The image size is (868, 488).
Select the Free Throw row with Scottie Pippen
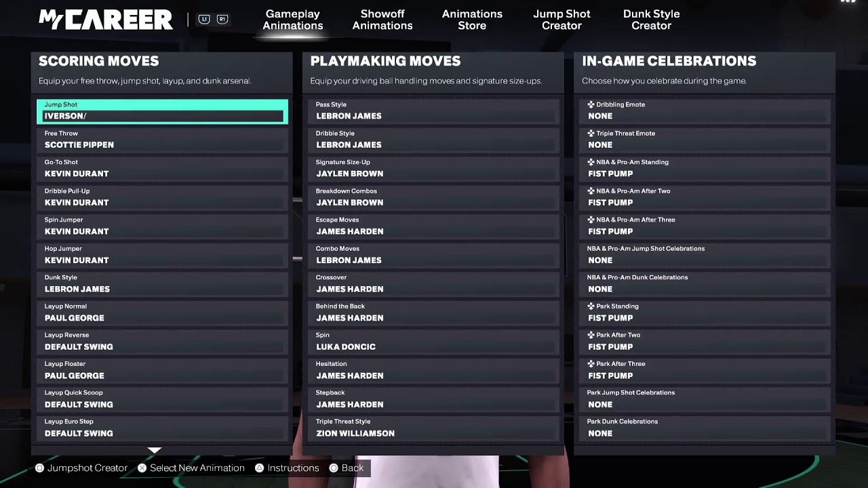(162, 140)
